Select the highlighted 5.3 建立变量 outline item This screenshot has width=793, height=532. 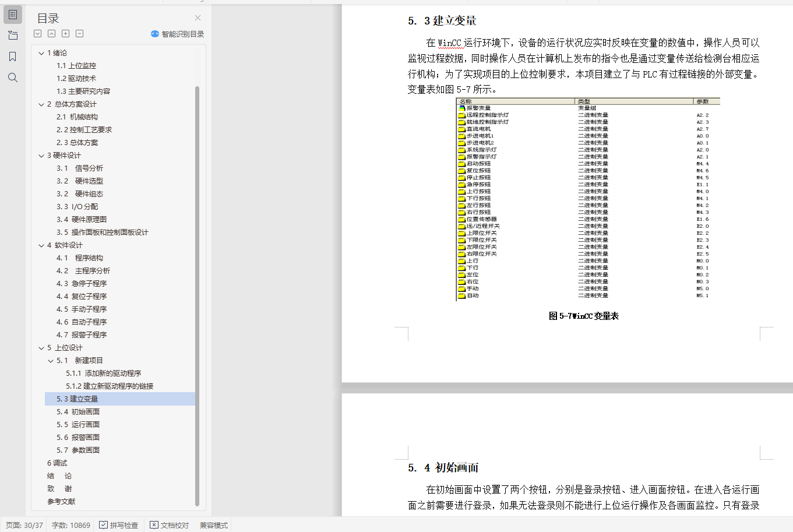120,399
